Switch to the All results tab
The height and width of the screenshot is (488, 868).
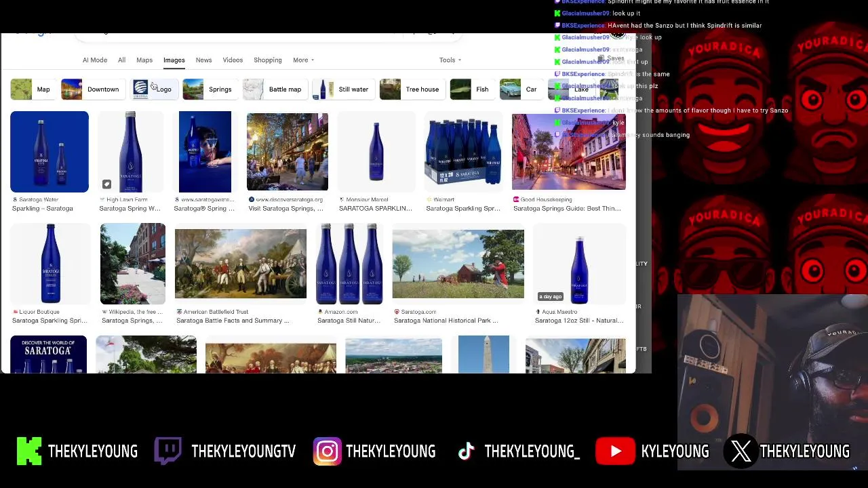click(x=121, y=60)
